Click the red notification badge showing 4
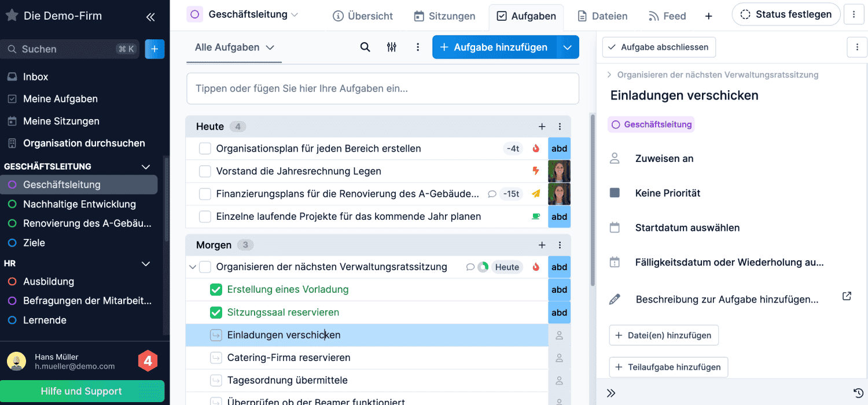This screenshot has width=868, height=405. click(x=148, y=361)
